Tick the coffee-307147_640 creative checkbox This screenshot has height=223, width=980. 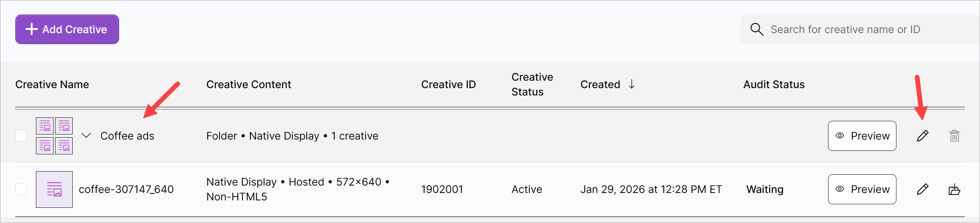click(21, 189)
